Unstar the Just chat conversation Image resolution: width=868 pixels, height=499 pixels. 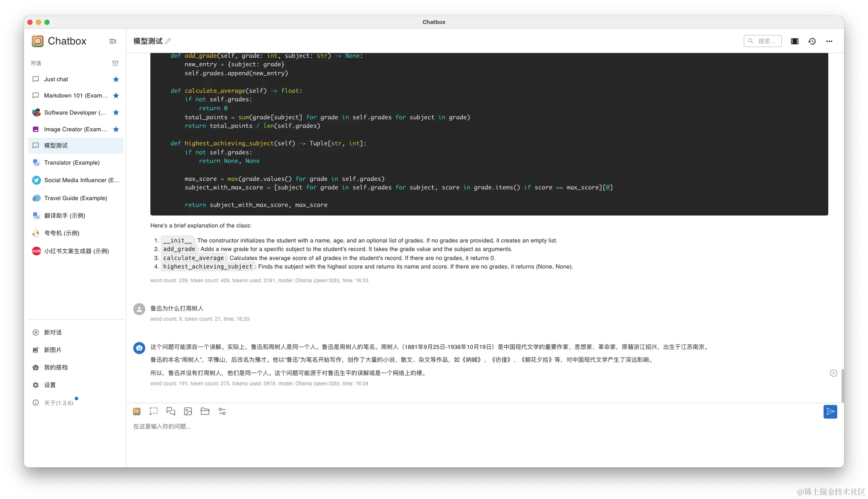coord(116,80)
